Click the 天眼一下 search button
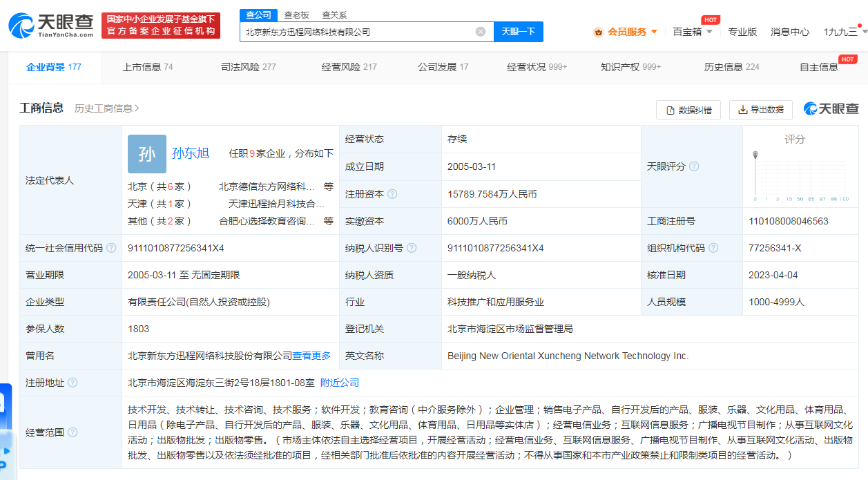This screenshot has width=868, height=480. pyautogui.click(x=519, y=32)
